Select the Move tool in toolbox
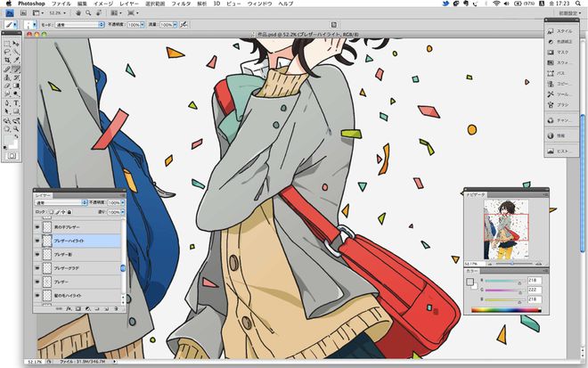588x368 pixels. [x=16, y=44]
